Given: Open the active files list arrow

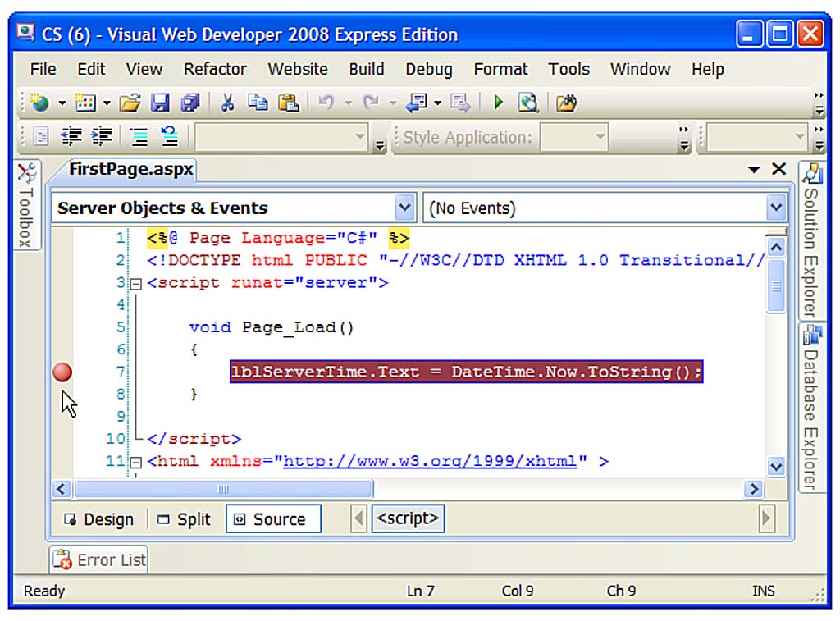Looking at the screenshot, I should pyautogui.click(x=754, y=170).
